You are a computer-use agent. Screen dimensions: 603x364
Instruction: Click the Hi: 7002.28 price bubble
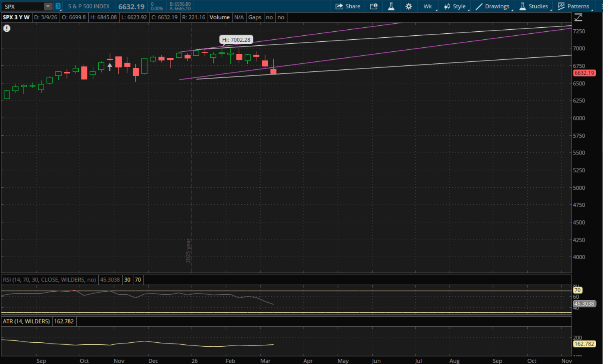point(236,40)
